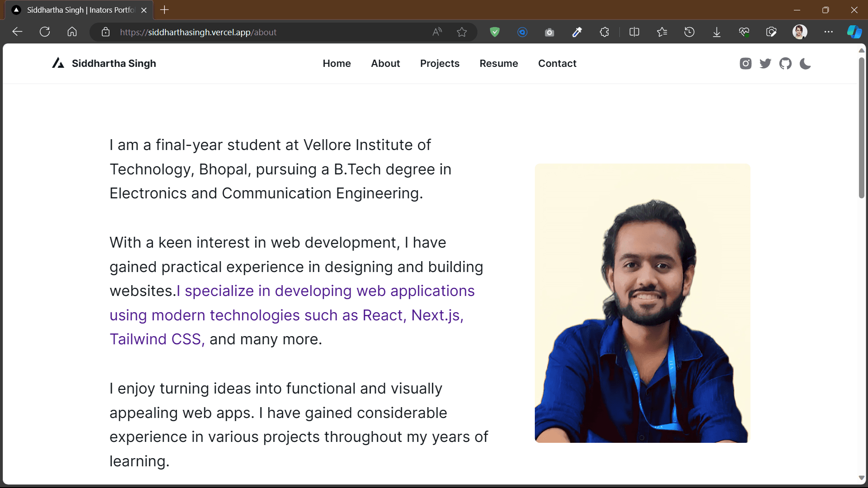Add this page to favorites star

(462, 32)
